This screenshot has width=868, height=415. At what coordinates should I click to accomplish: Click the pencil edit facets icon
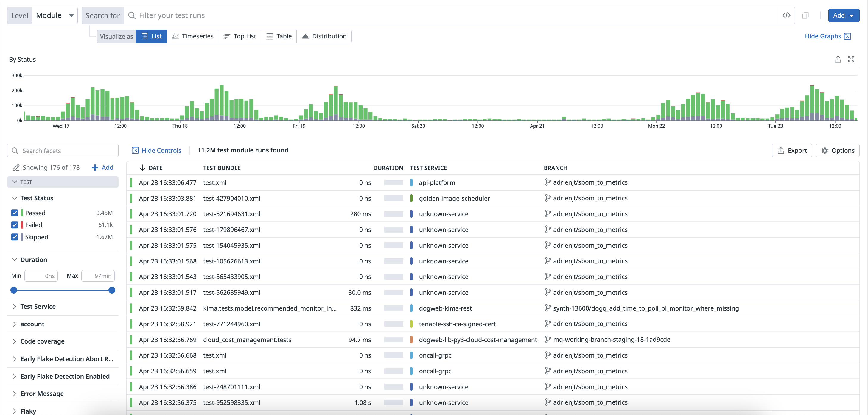(x=15, y=167)
